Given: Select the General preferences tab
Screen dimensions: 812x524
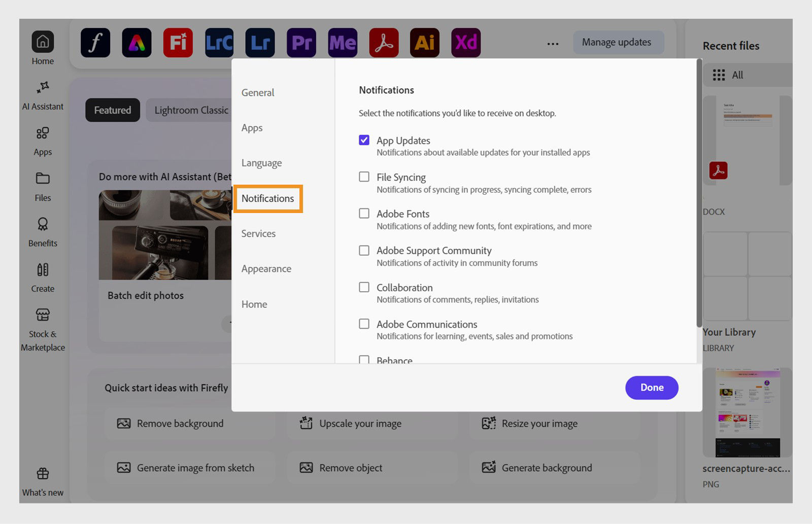Looking at the screenshot, I should (x=258, y=92).
